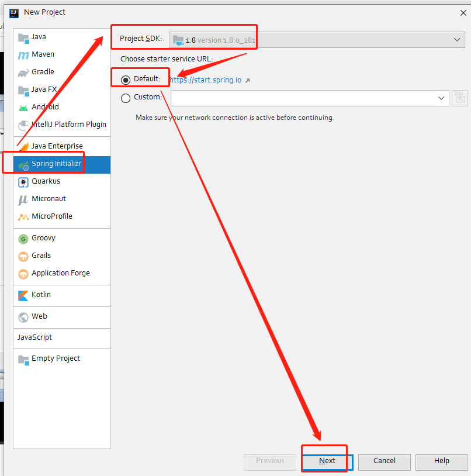Click the Maven 'm' icon
This screenshot has height=476, width=471.
pos(23,55)
